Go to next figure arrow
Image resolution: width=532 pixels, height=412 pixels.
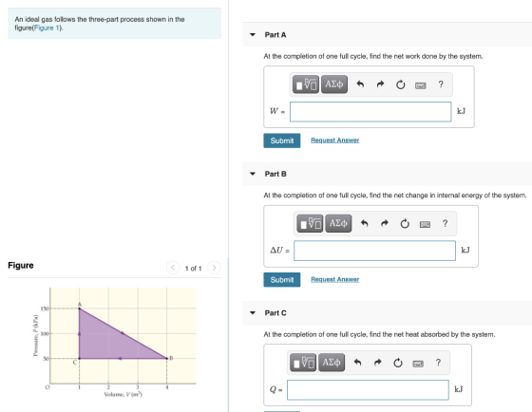coord(214,268)
